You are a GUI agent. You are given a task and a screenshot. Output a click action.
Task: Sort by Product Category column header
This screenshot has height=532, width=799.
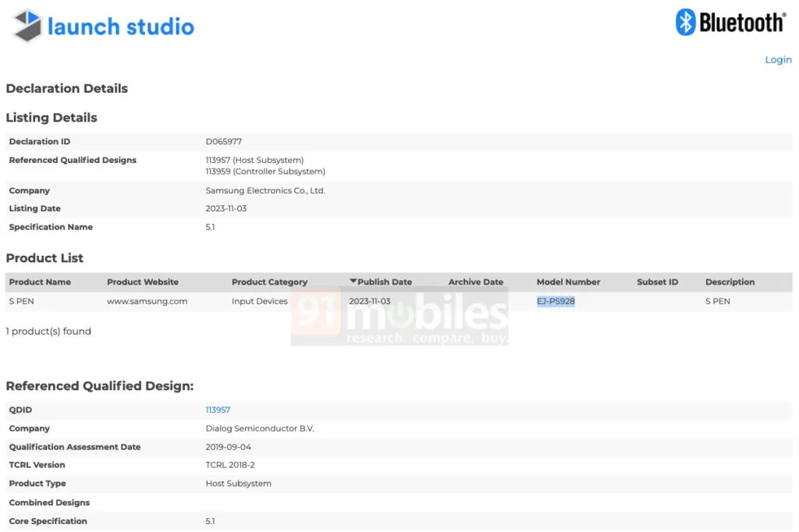(269, 282)
